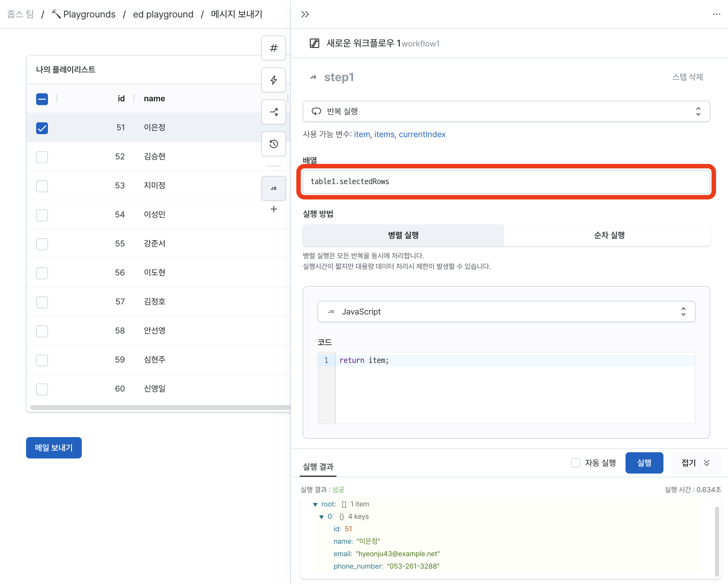Enable the 자동 실행 checkbox
The width and height of the screenshot is (728, 584).
point(575,463)
